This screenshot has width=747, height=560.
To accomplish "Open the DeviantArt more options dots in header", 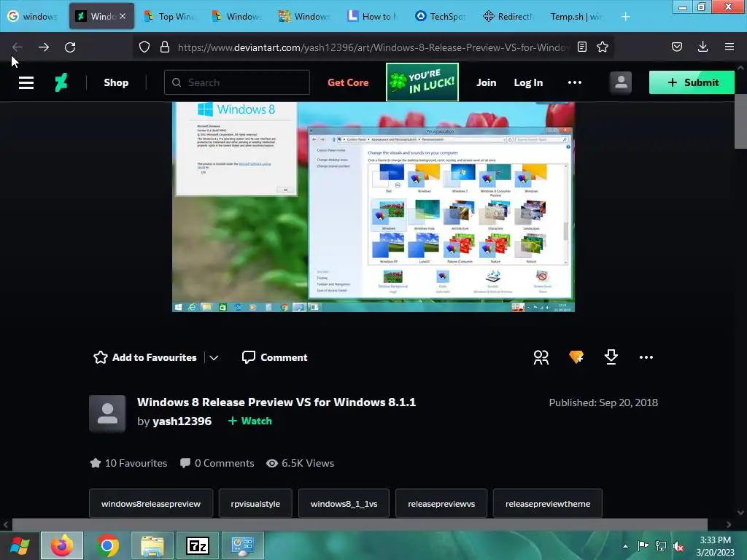I will coord(575,82).
